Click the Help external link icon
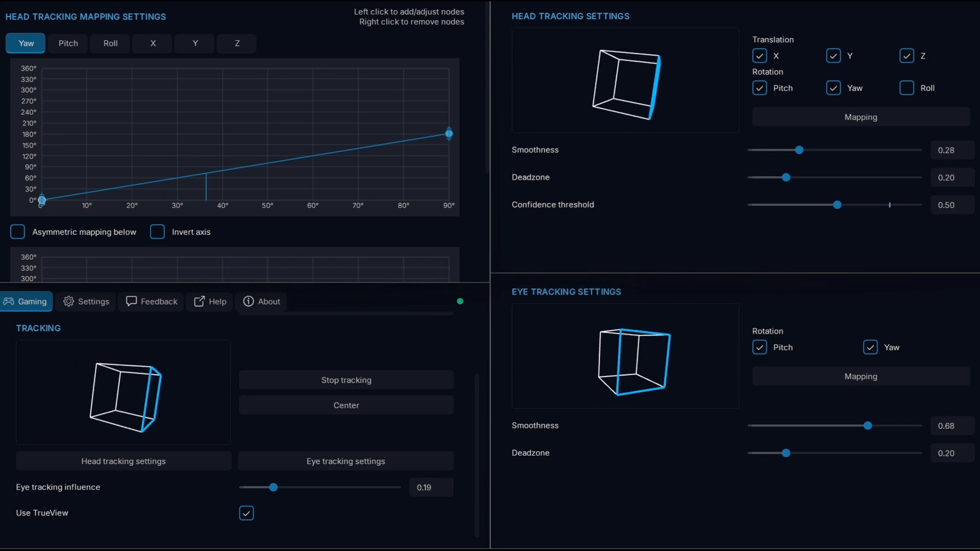 pos(199,302)
